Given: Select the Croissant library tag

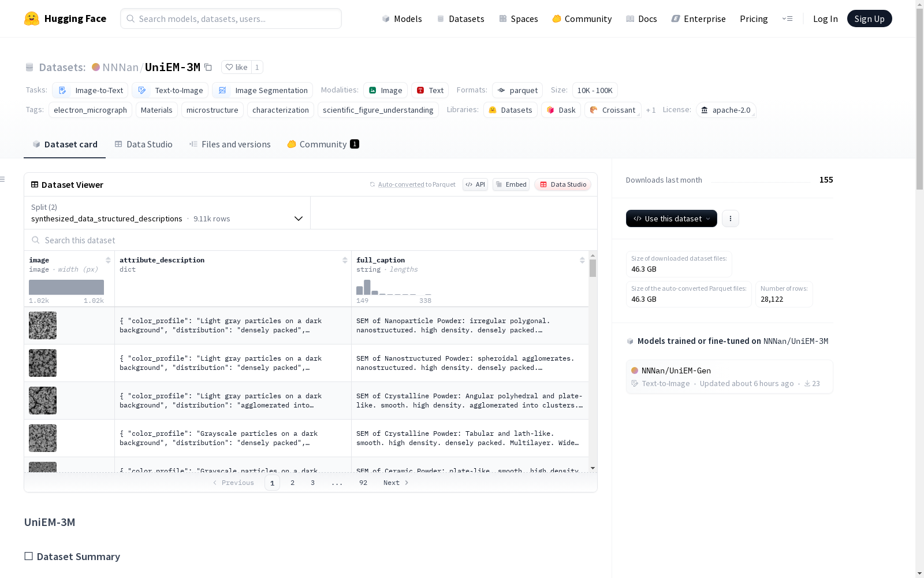Looking at the screenshot, I should coord(613,110).
